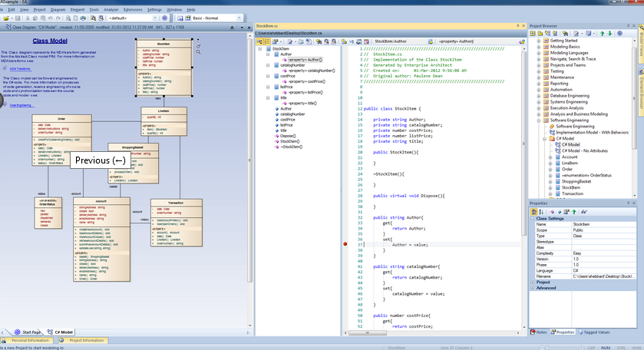Click the Cut scissors icon
644x350 pixels.
pyautogui.click(x=28, y=18)
